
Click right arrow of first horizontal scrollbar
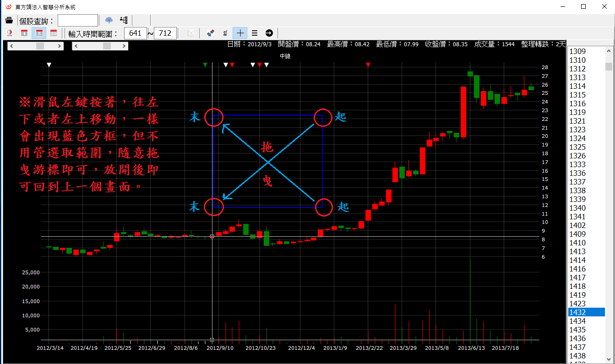pyautogui.click(x=60, y=46)
